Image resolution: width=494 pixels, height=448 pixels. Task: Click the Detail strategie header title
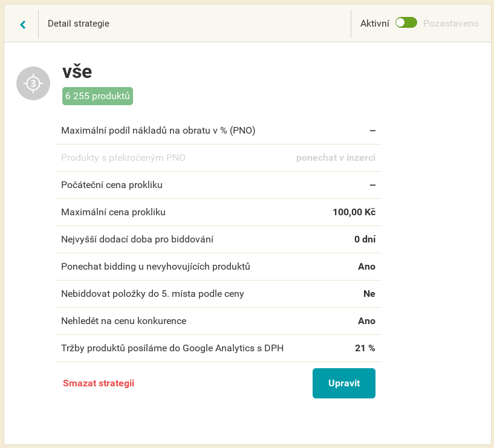[79, 24]
